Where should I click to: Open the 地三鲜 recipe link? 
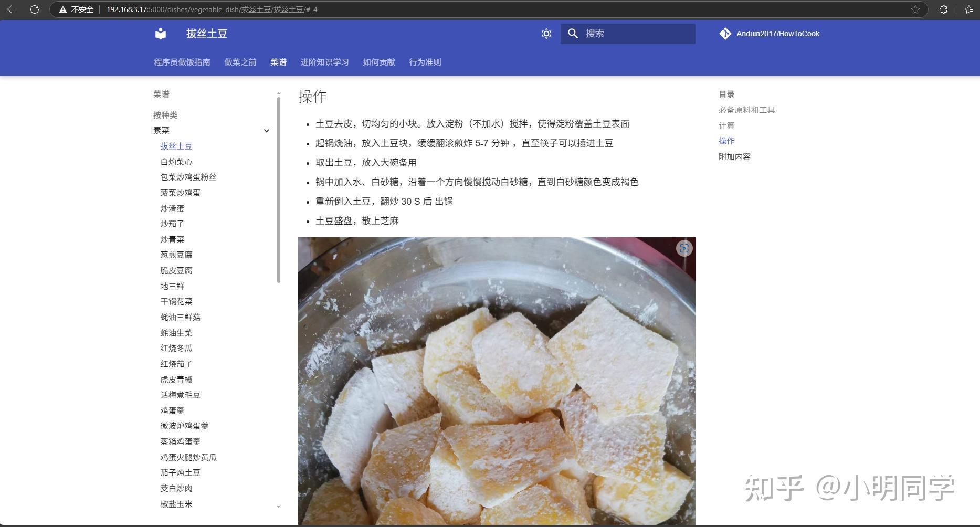click(172, 286)
